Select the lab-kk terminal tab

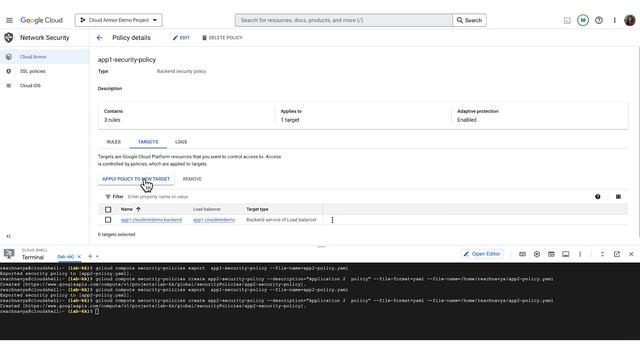[65, 257]
